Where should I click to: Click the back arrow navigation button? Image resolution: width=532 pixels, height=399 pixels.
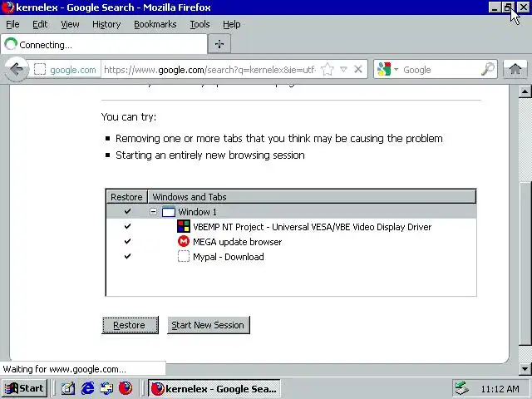tap(16, 69)
